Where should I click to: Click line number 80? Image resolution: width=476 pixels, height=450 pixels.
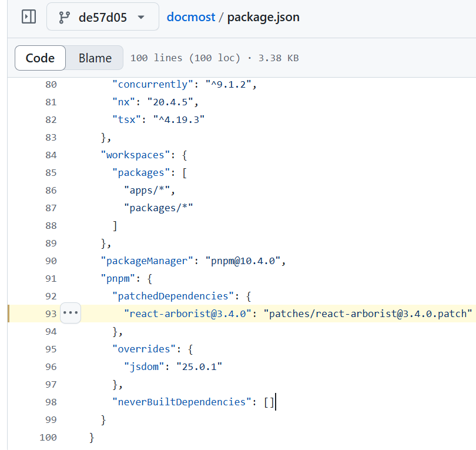(51, 85)
